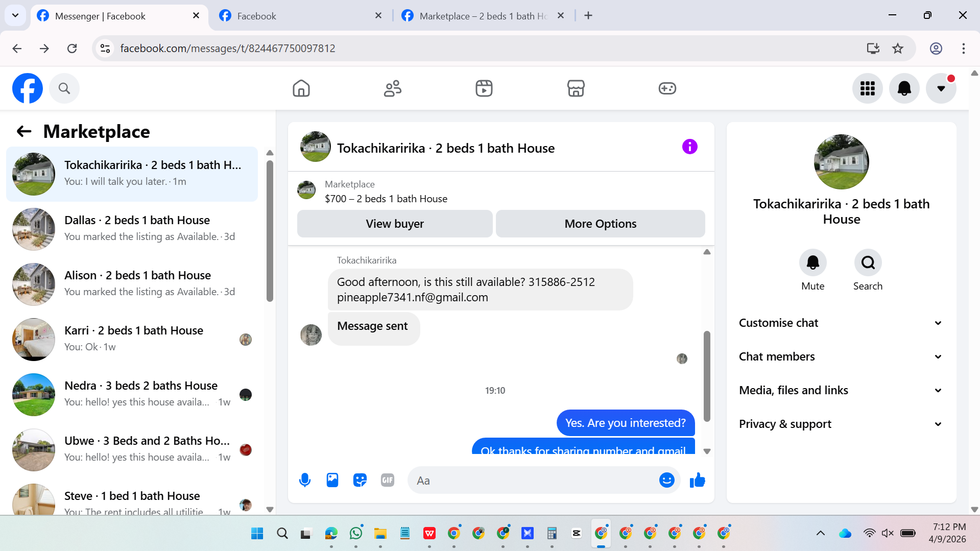Open Windows taskbar search
The height and width of the screenshot is (551, 980).
282,533
